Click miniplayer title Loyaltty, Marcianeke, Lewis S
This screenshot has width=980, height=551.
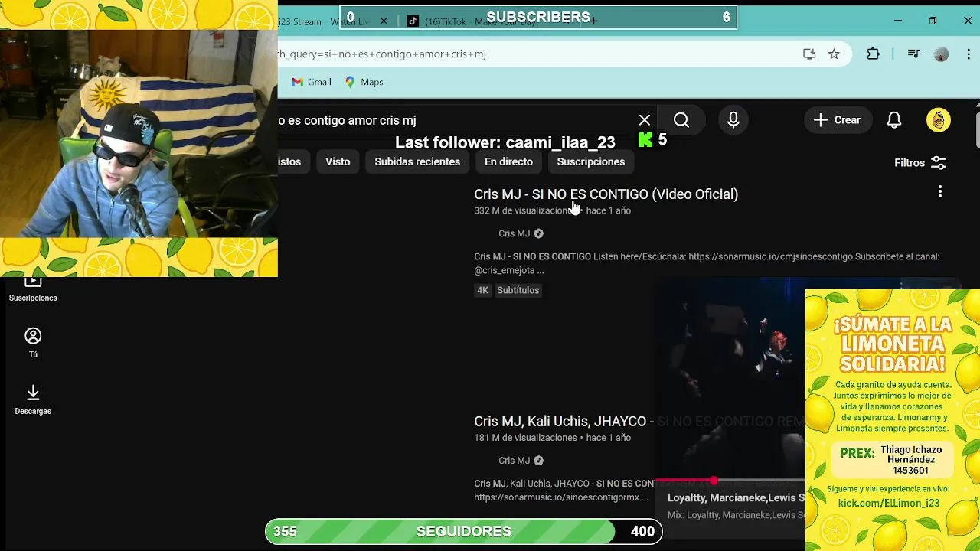click(x=736, y=497)
